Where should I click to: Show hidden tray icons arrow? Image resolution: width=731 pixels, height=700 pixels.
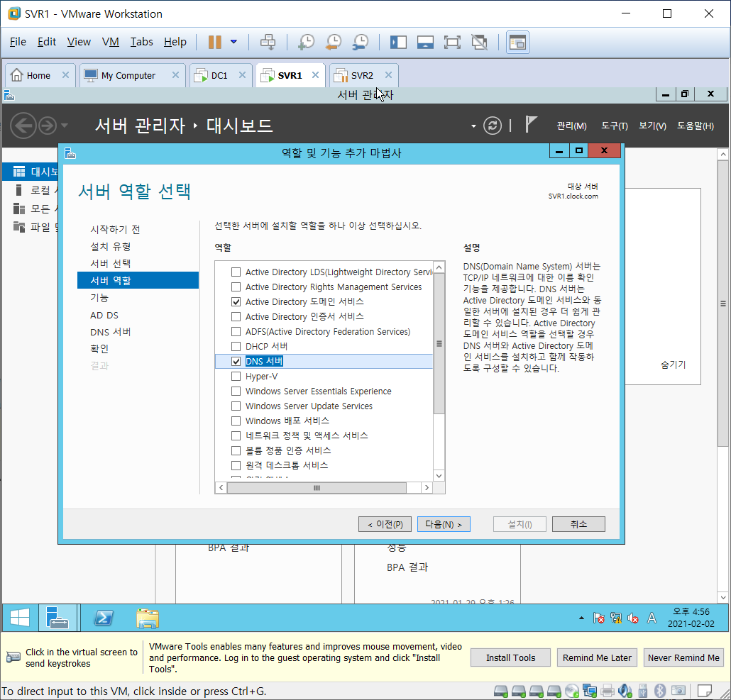(581, 618)
